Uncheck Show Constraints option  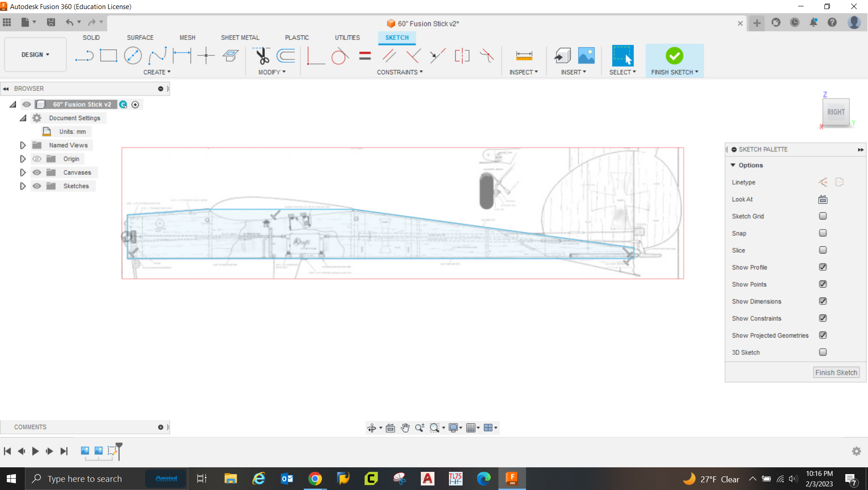tap(823, 318)
